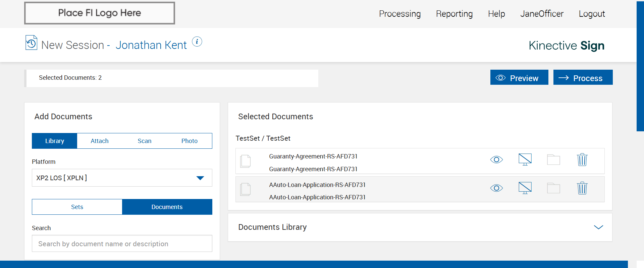Click the document search input field

(122, 244)
